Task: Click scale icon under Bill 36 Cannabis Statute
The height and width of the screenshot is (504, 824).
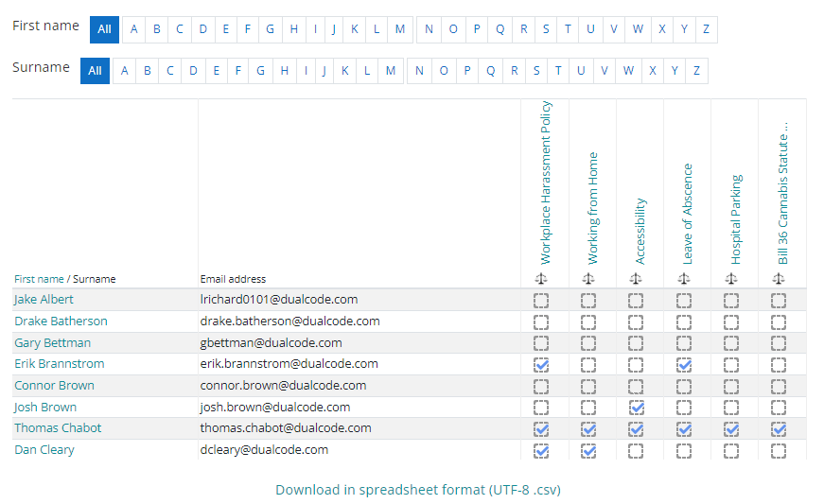Action: click(x=779, y=278)
